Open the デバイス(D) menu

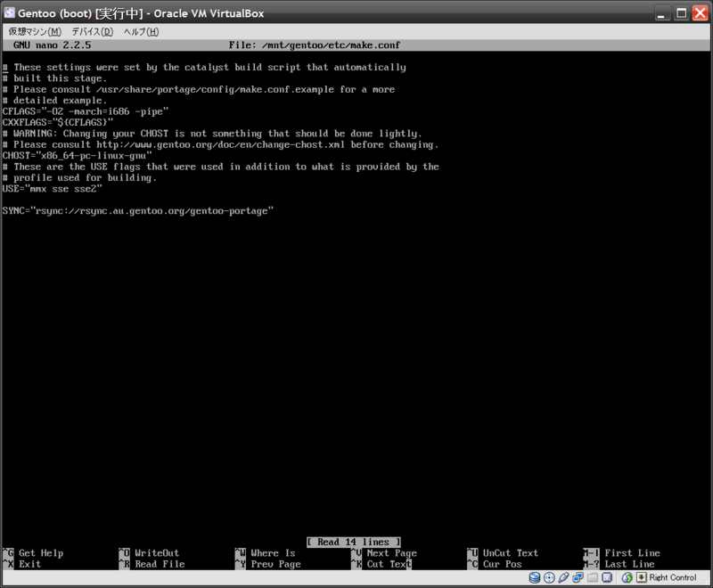pos(93,31)
